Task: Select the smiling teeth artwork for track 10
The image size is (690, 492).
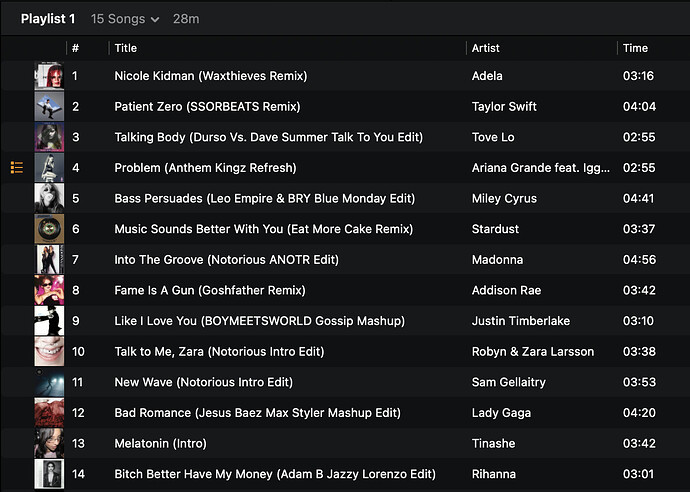Action: pyautogui.click(x=49, y=351)
